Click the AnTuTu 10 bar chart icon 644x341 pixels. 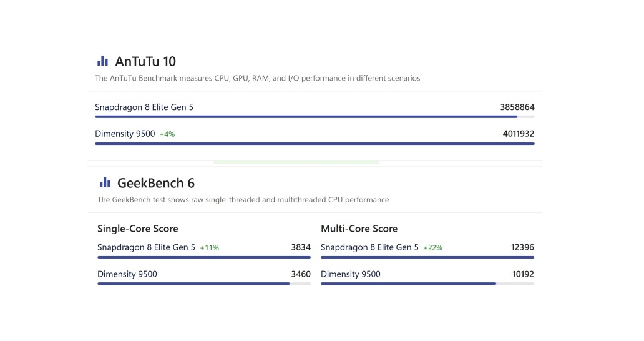coord(102,61)
